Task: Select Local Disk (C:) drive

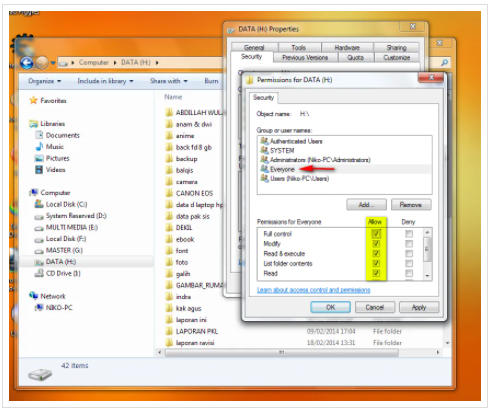Action: tap(61, 204)
